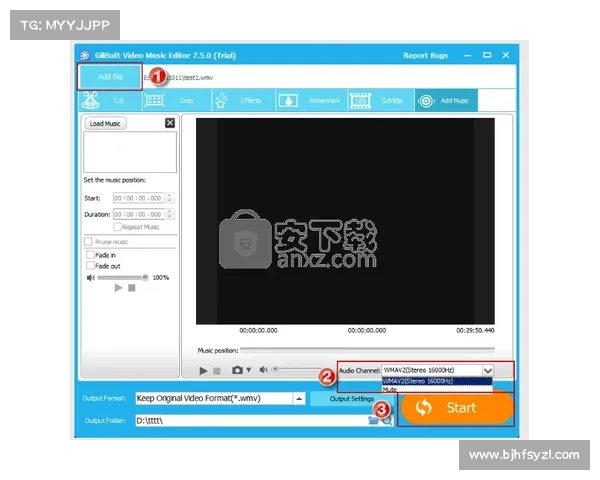Click the video preview area
This screenshot has width=600, height=480.
pos(345,221)
